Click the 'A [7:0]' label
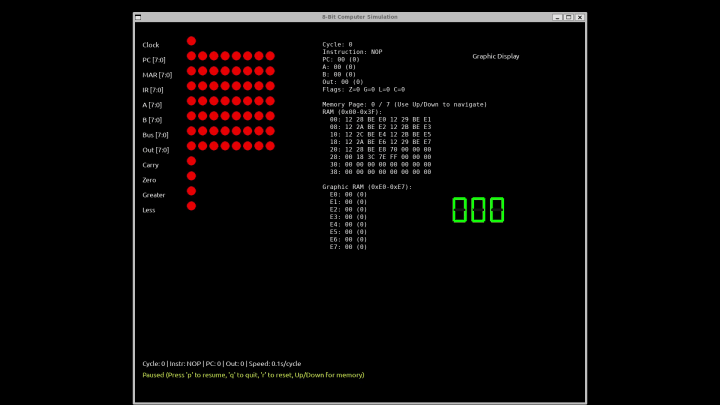 [x=152, y=105]
